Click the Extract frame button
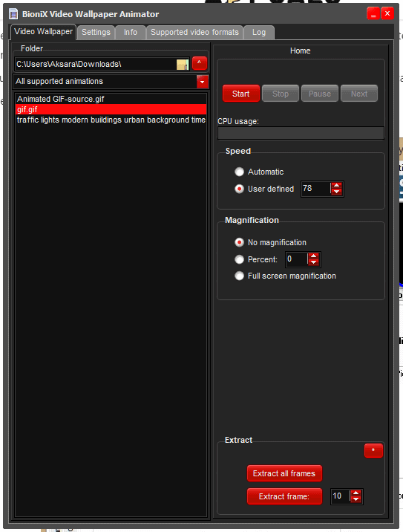403x532 pixels. pos(284,496)
